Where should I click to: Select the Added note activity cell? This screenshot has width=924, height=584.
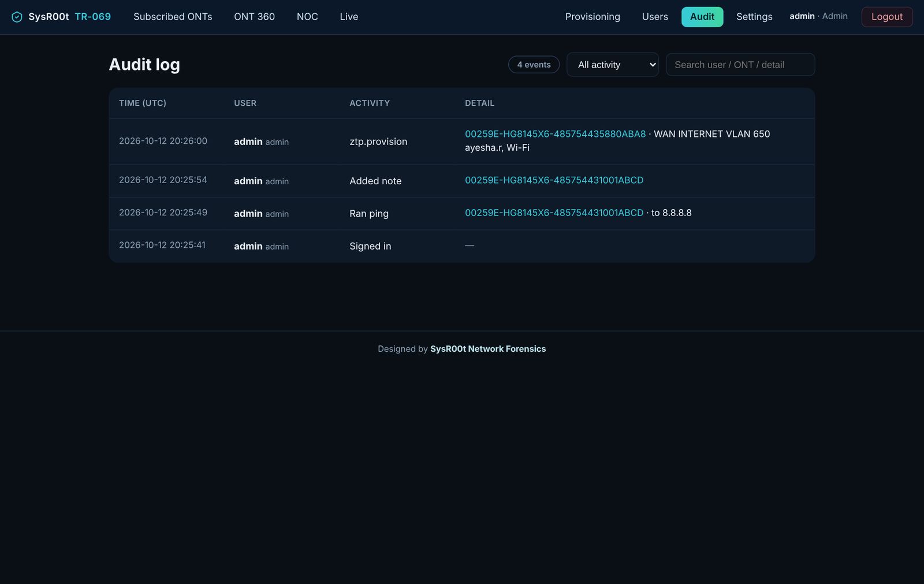coord(375,181)
